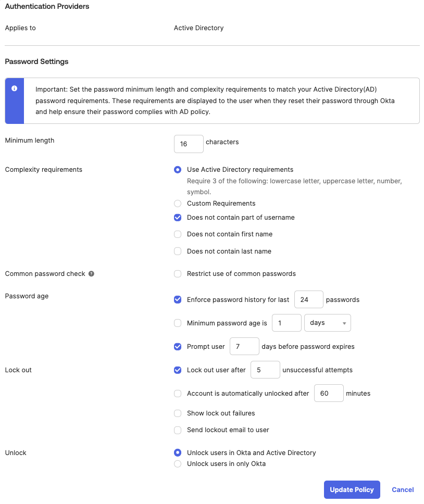Choose Unlock users in only Okta
This screenshot has height=504, width=424.
click(178, 463)
